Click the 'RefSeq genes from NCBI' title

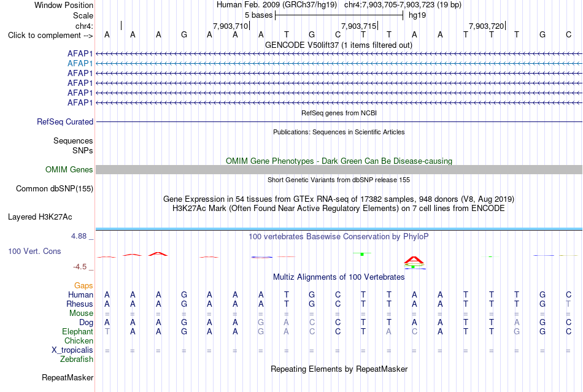click(x=339, y=113)
